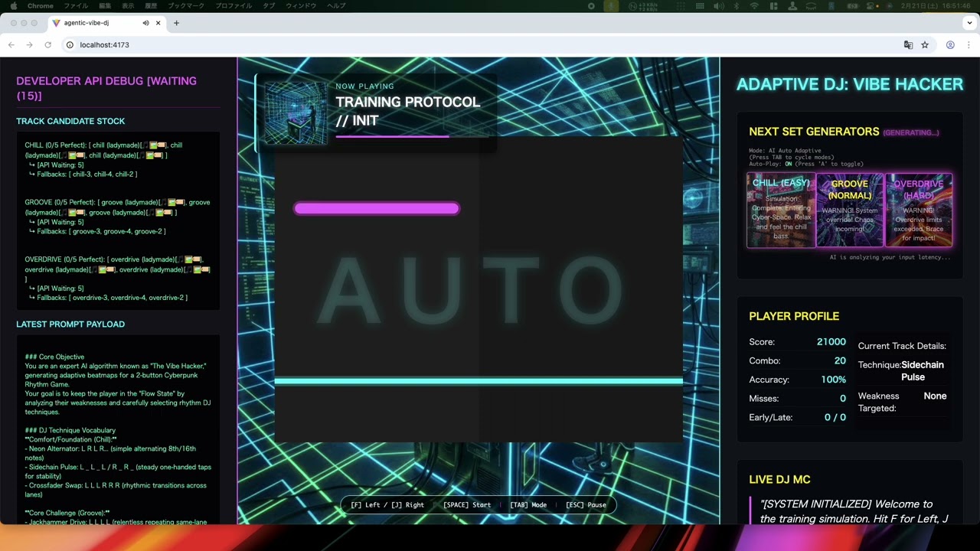980x551 pixels.
Task: Open the Chrome profile menu
Action: (x=950, y=45)
